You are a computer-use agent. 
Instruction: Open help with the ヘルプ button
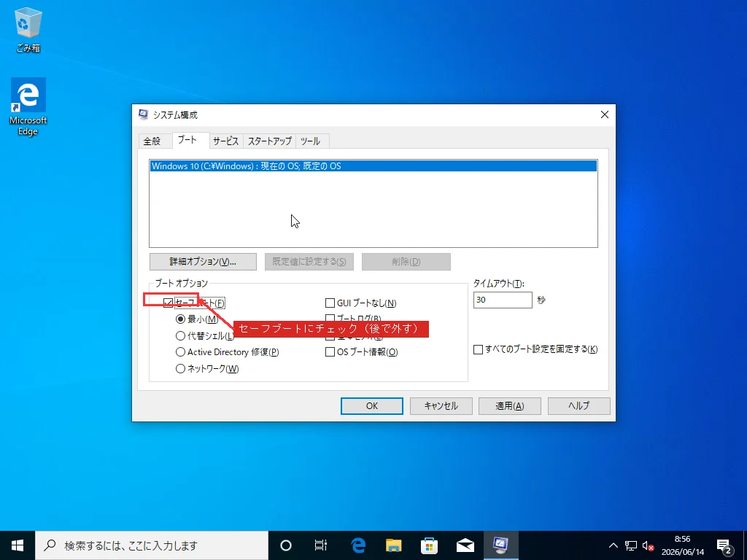(x=578, y=405)
